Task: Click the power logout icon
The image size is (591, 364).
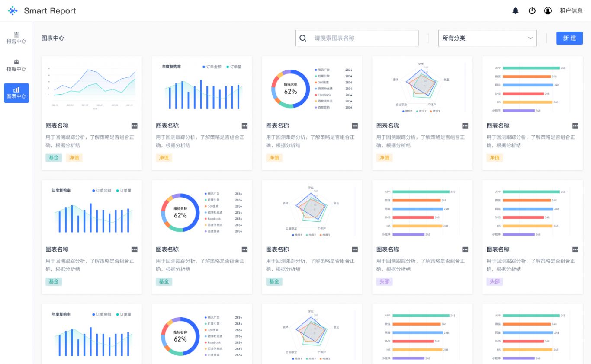Action: point(532,11)
